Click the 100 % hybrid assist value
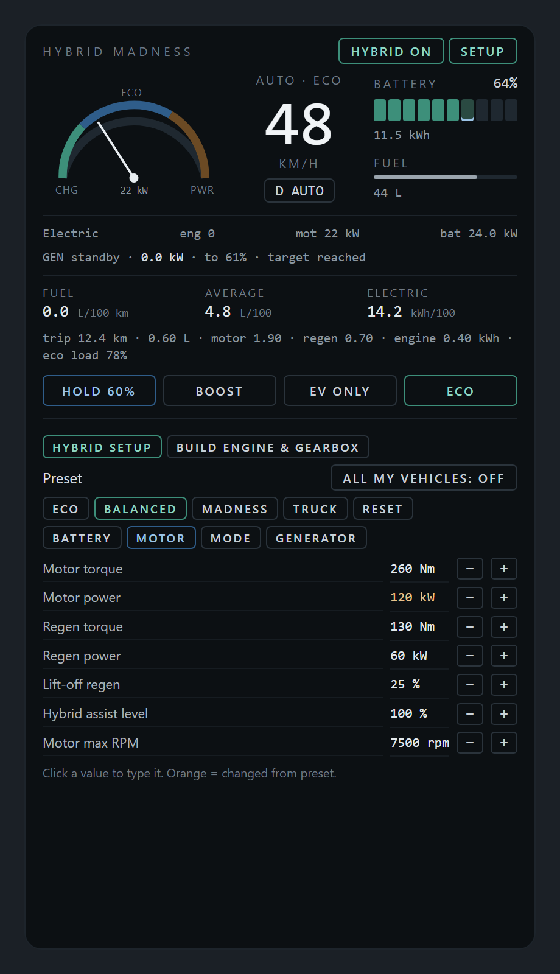Screen dimensions: 560x974 409,714
